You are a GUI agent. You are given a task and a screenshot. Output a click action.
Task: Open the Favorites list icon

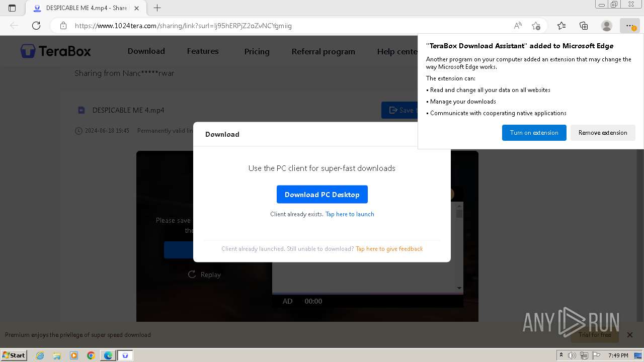click(x=561, y=26)
